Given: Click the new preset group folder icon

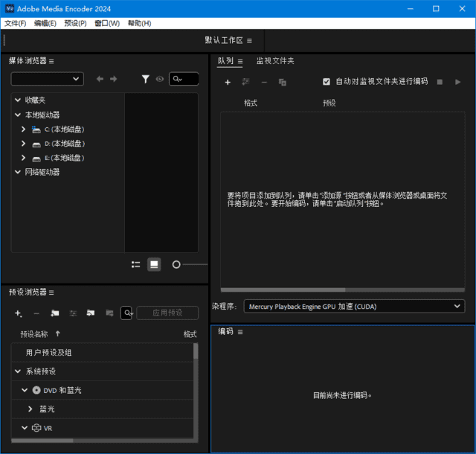Looking at the screenshot, I should [x=55, y=313].
